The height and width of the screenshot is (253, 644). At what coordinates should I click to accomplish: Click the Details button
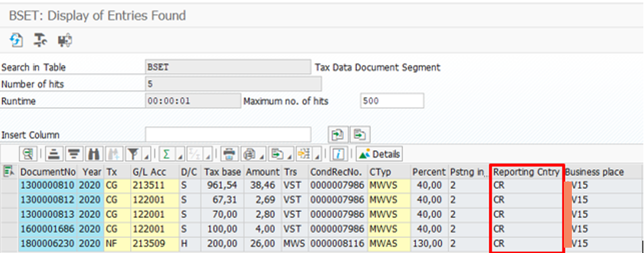(379, 154)
